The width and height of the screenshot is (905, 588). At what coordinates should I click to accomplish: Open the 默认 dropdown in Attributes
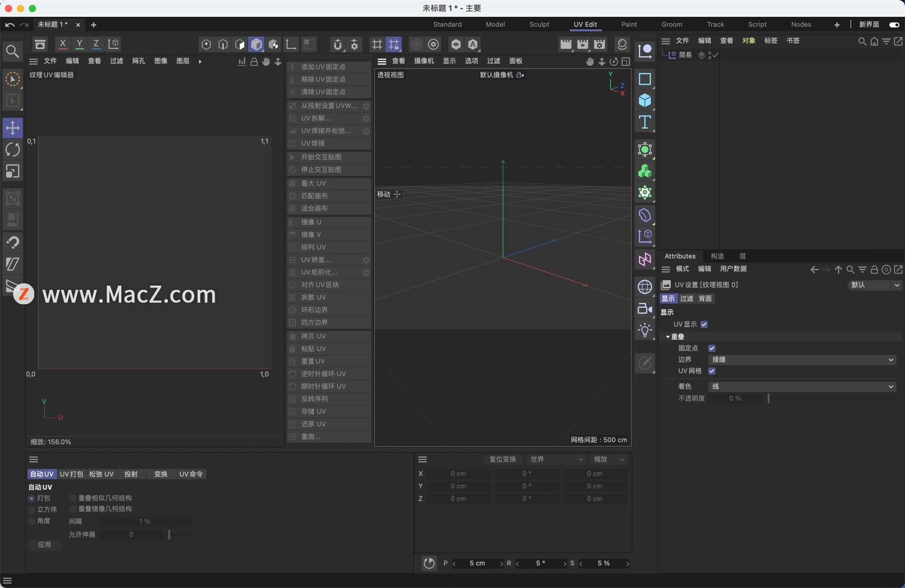[x=875, y=285]
